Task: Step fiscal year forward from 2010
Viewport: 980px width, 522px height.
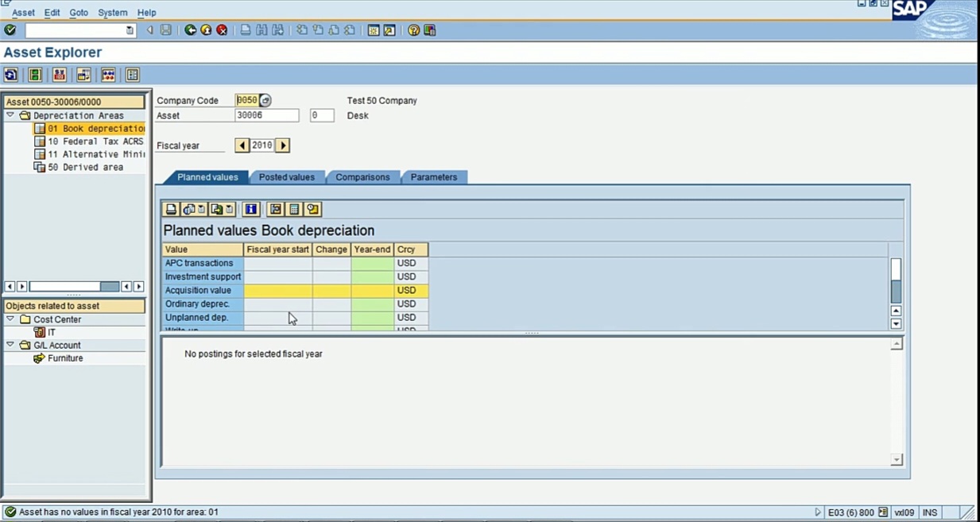Action: click(x=283, y=145)
